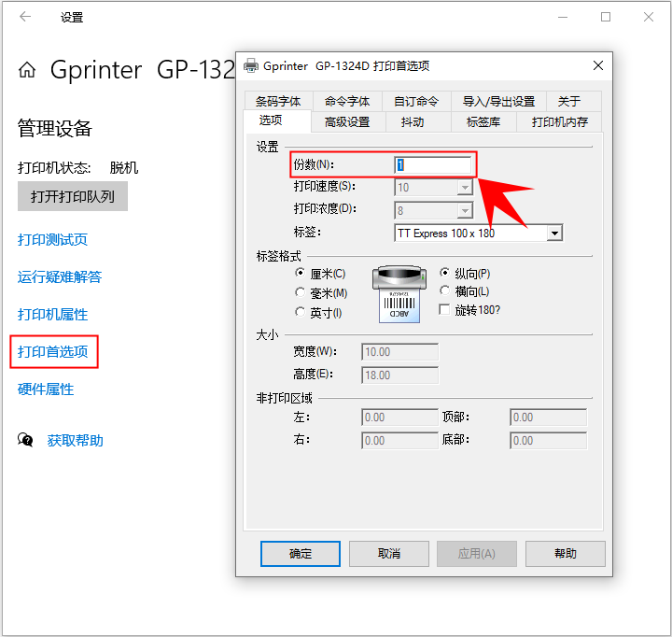The height and width of the screenshot is (637, 672).
Task: Click the 取消 button
Action: 389,554
